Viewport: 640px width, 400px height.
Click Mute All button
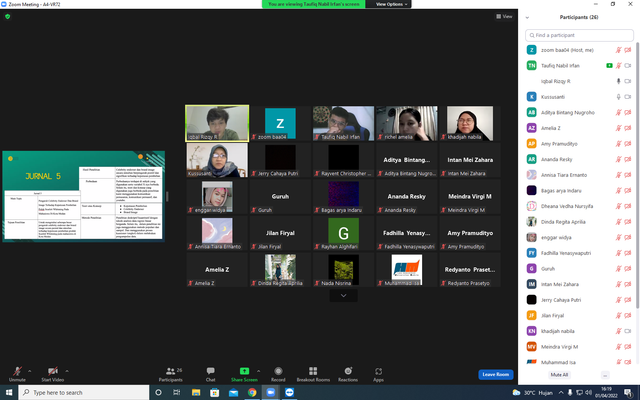[559, 375]
